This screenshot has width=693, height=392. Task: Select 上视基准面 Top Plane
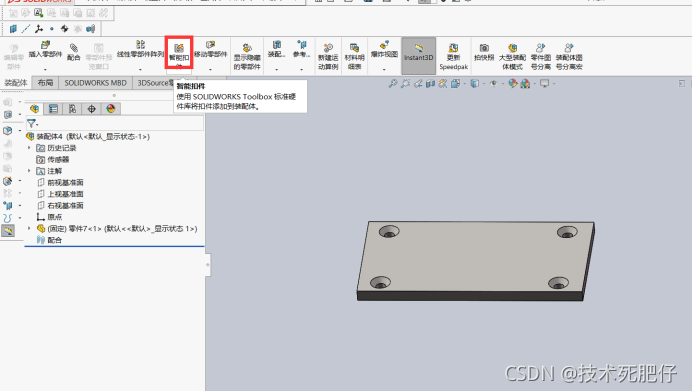(61, 194)
